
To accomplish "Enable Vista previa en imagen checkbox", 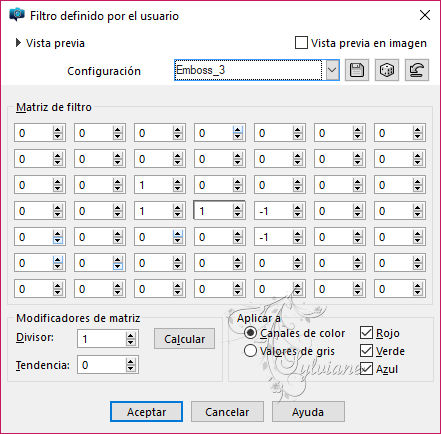I will coord(301,43).
